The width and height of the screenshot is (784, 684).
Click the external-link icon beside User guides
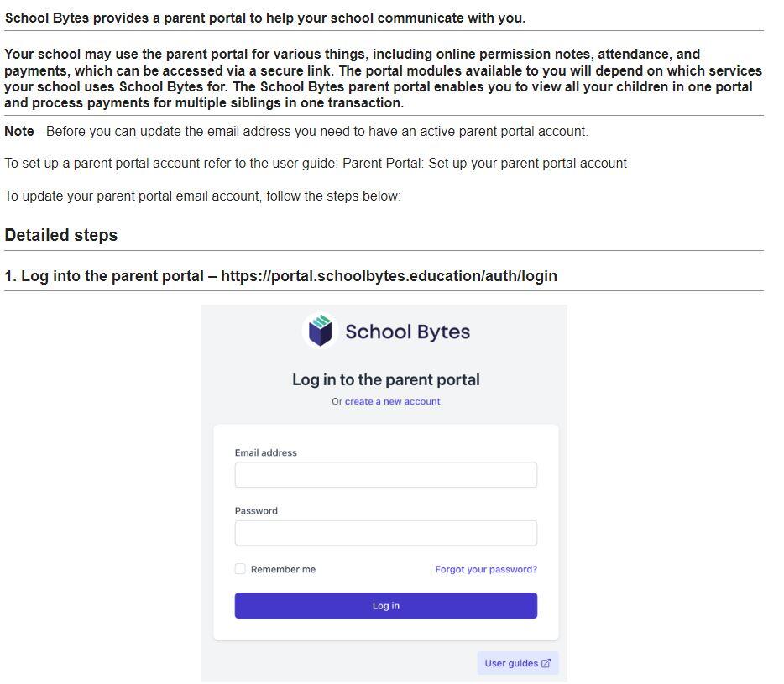pos(546,663)
